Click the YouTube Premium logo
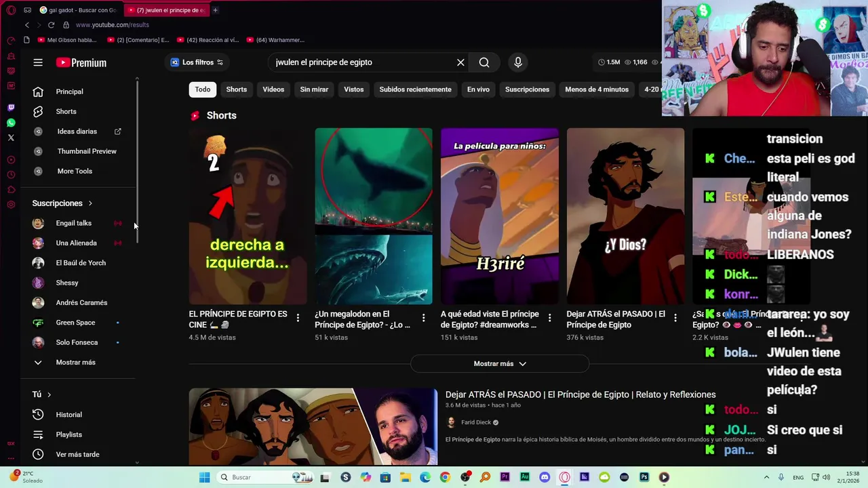 81,62
